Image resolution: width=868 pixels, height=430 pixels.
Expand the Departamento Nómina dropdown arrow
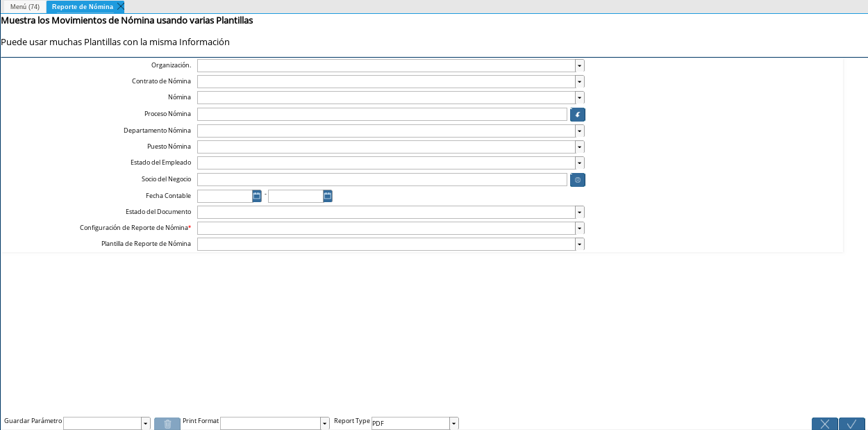(580, 131)
